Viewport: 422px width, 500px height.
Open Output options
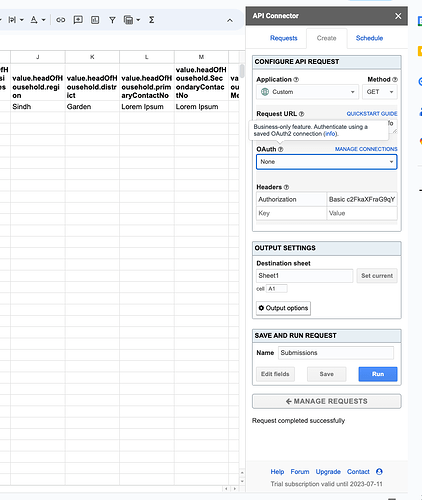click(x=284, y=308)
